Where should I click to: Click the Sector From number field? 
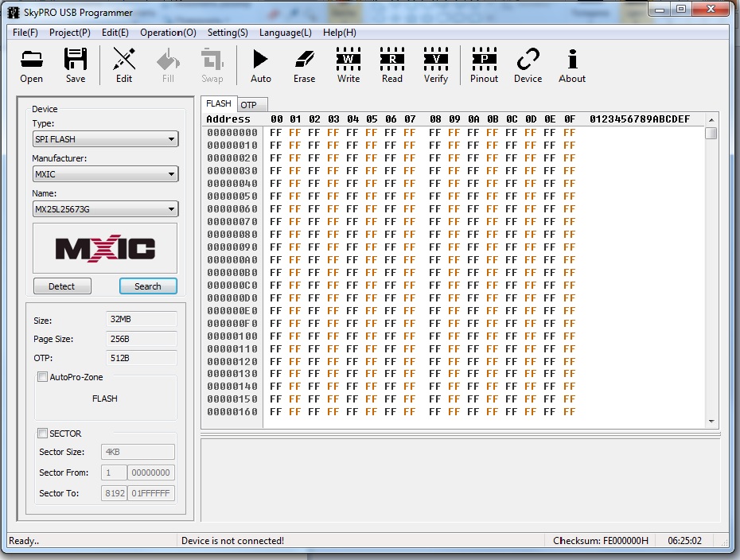(x=114, y=472)
